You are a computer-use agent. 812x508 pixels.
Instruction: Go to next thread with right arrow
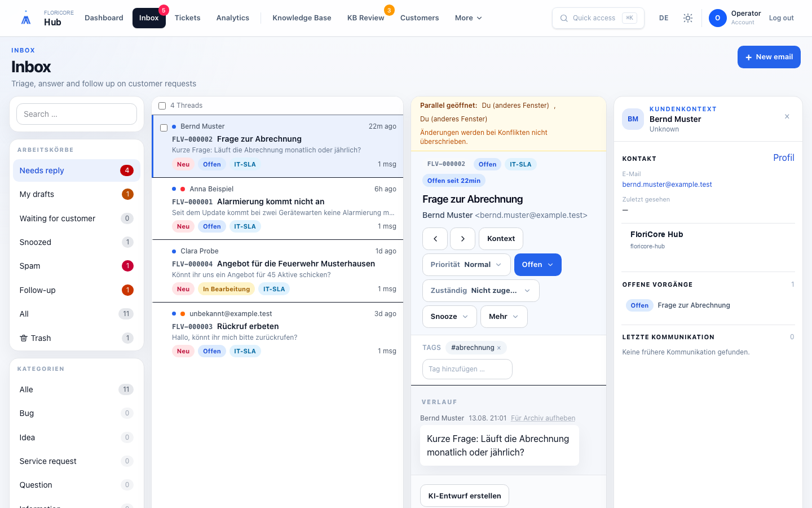click(x=463, y=239)
